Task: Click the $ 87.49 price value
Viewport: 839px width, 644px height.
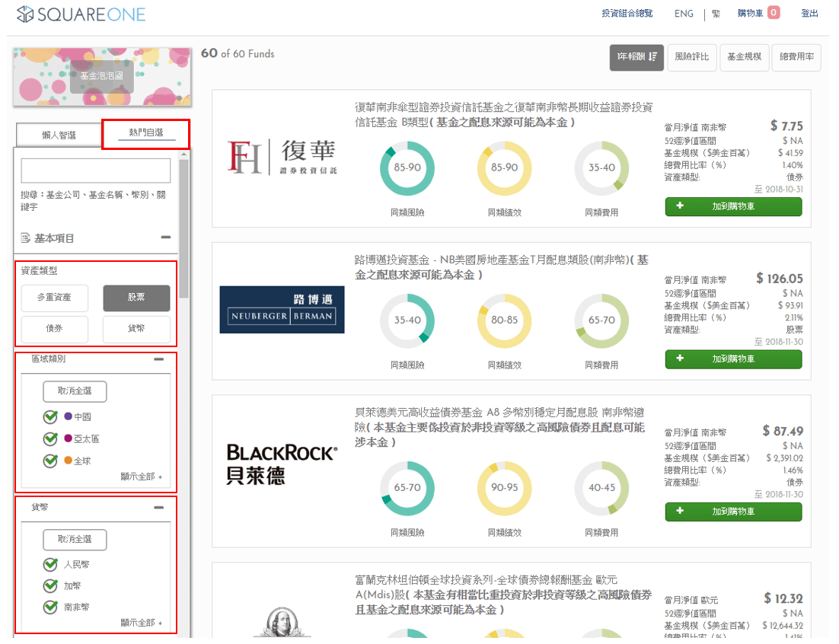Action: pos(783,431)
